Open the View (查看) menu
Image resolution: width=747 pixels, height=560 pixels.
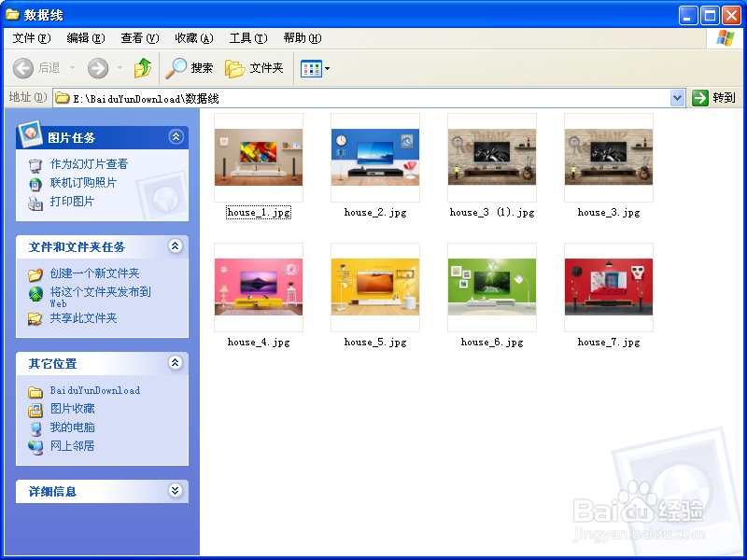coord(139,38)
